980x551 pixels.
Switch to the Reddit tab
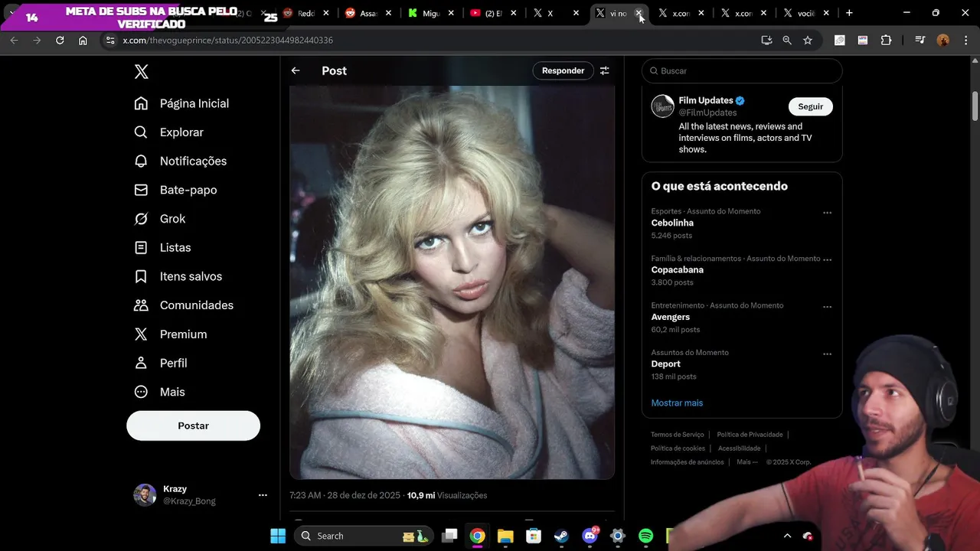[299, 13]
